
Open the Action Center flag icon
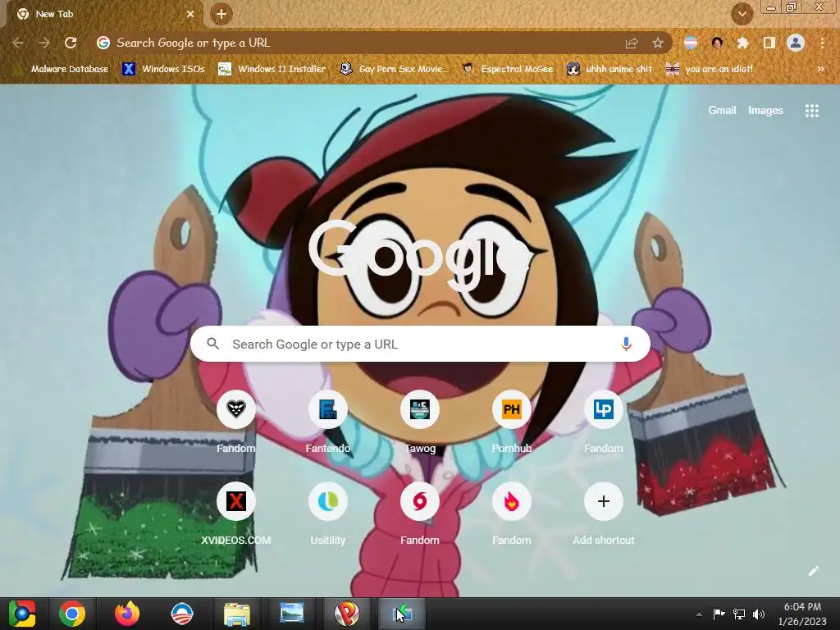point(719,614)
